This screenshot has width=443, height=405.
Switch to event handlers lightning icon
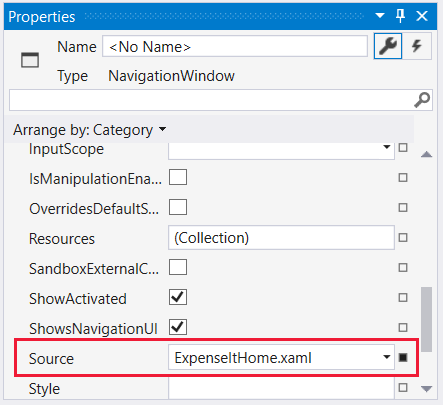[x=417, y=46]
